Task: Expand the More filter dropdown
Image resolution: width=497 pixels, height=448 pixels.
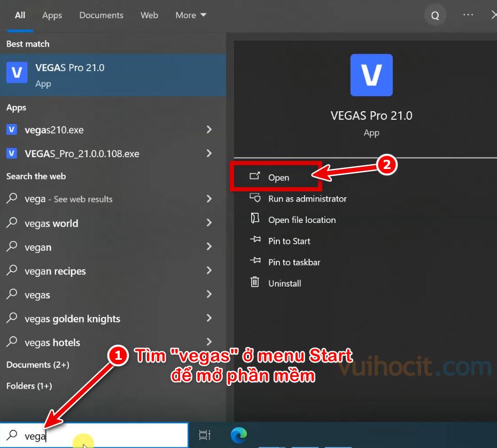Action: (x=190, y=15)
